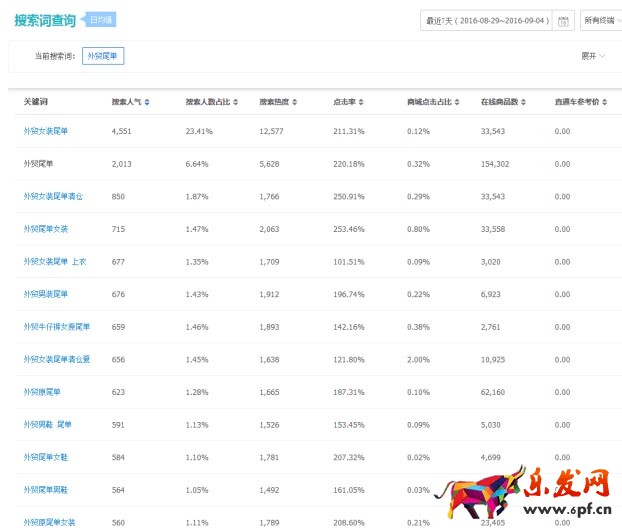Click the current search term 外贸尾单 box
This screenshot has height=530, width=622.
pyautogui.click(x=103, y=56)
